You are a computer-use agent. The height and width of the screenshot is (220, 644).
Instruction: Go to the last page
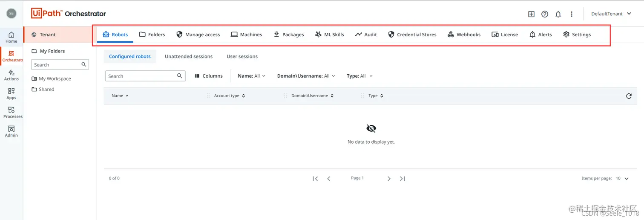402,179
